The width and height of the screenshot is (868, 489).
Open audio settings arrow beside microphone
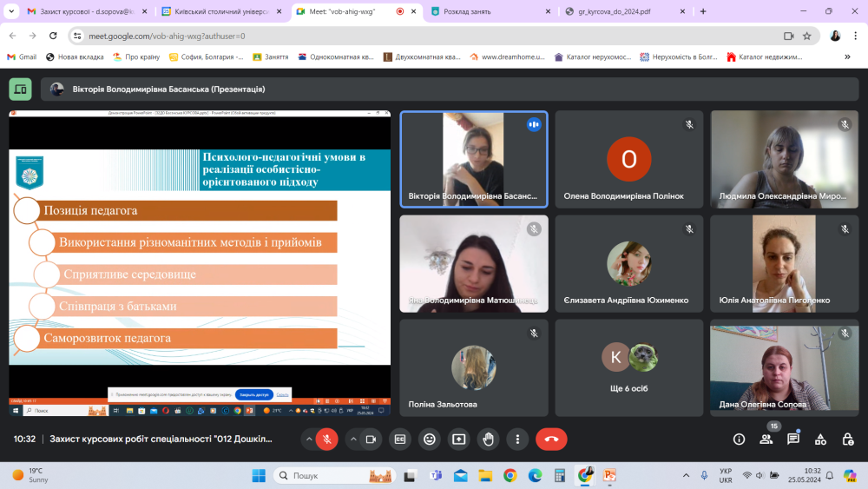pyautogui.click(x=309, y=439)
